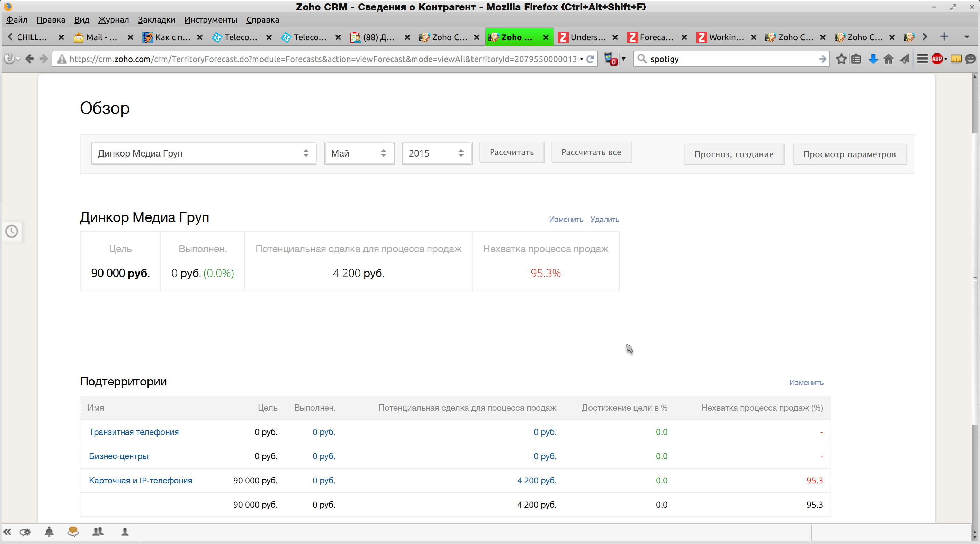The image size is (980, 544).
Task: Click the Adblock Plus ABP icon
Action: coord(937,59)
